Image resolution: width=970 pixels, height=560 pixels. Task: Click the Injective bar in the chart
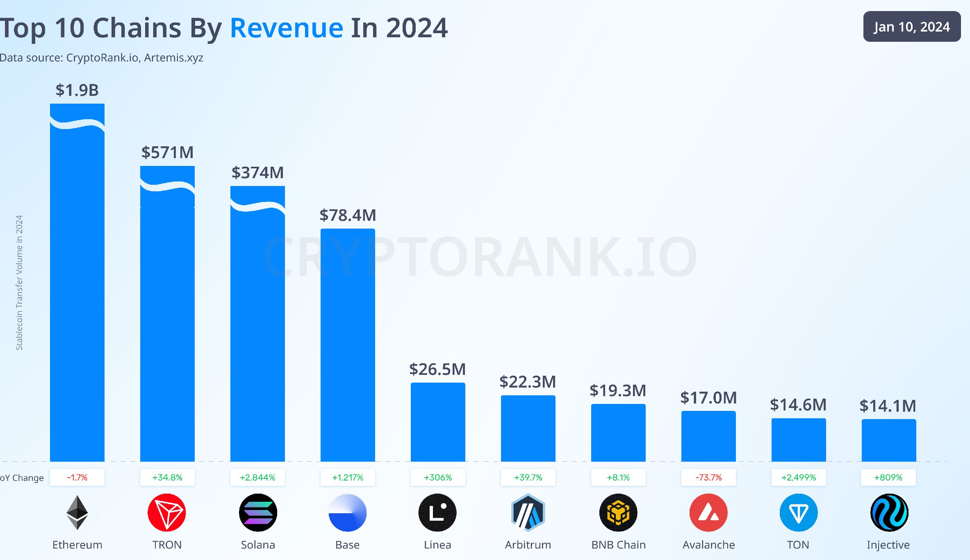tap(889, 440)
